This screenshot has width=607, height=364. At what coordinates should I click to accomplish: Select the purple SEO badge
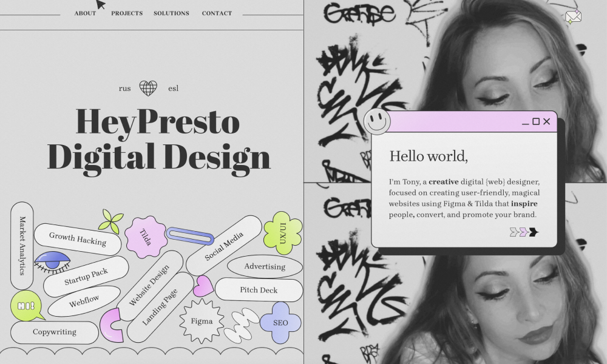click(x=280, y=323)
